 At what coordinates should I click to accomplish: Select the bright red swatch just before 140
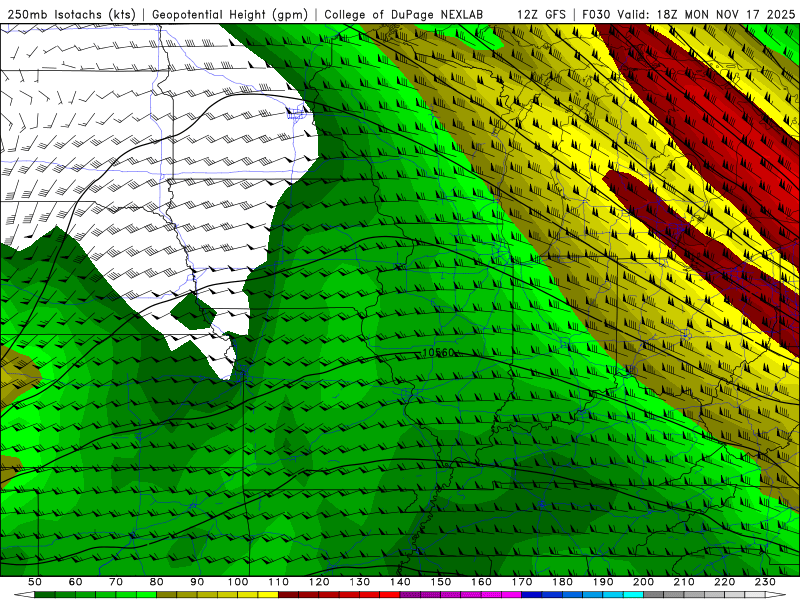pos(390,594)
